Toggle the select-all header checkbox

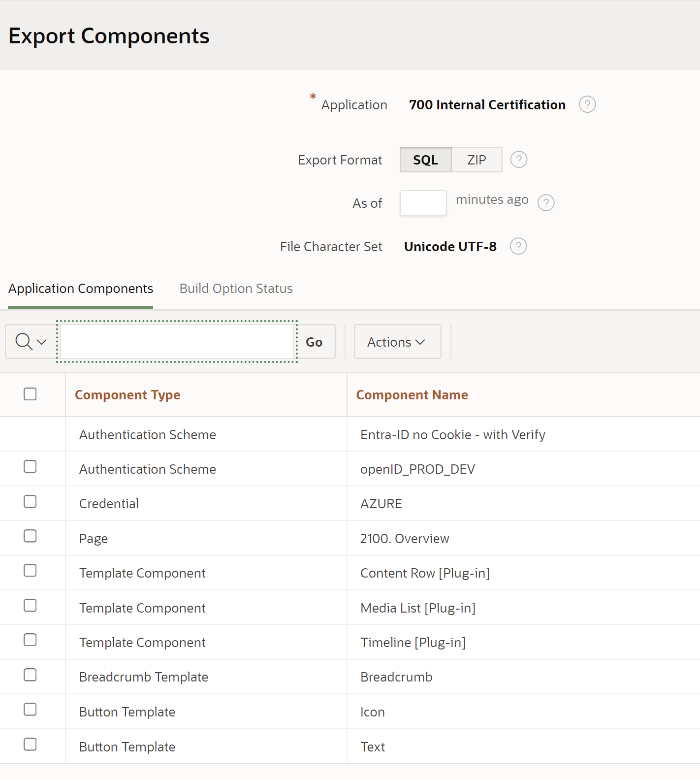point(30,394)
